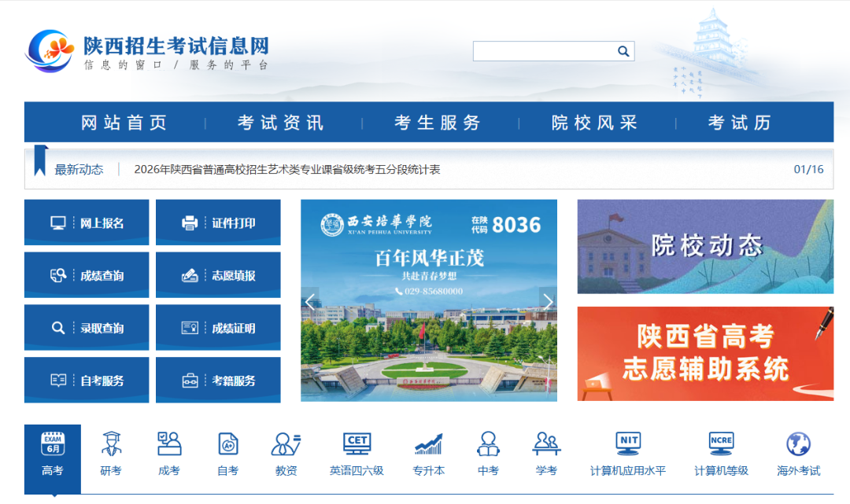This screenshot has height=504, width=850.
Task: Open 成绩证明 score certificate button
Action: click(x=218, y=328)
